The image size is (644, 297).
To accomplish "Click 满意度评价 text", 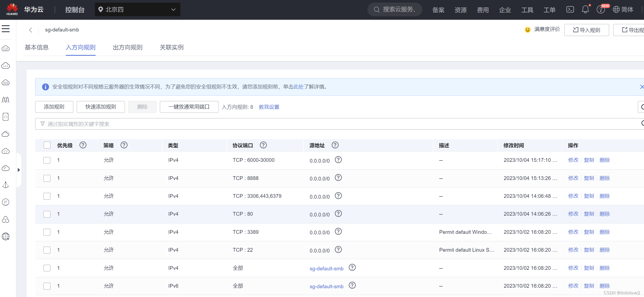I will tap(547, 29).
